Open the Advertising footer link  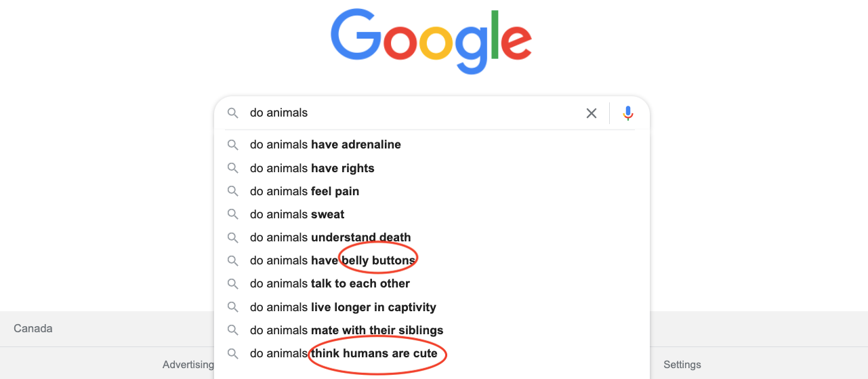[x=188, y=365]
